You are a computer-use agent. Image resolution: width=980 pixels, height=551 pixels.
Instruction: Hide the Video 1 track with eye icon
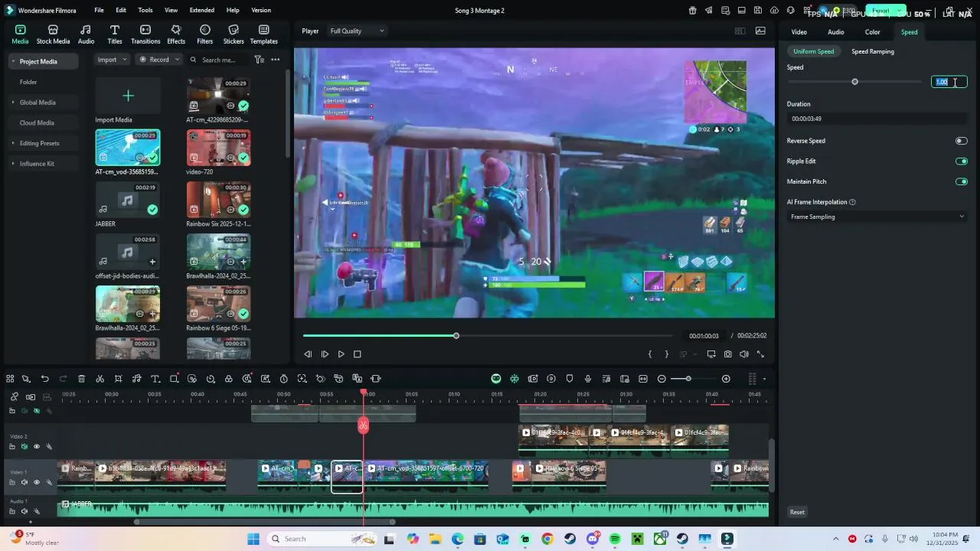(x=36, y=482)
